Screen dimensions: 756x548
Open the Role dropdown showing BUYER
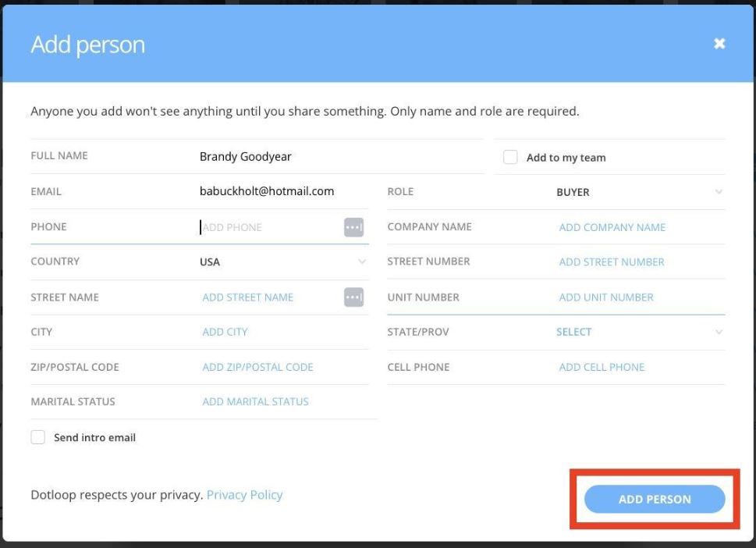(x=640, y=192)
